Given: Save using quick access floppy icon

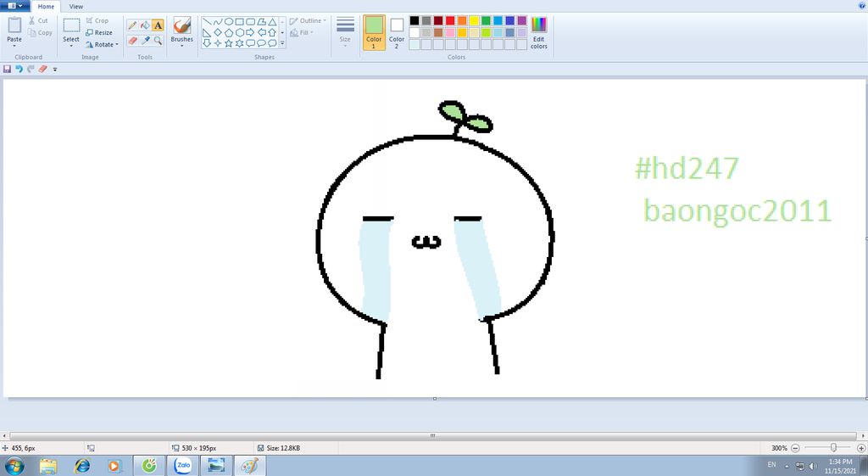Looking at the screenshot, I should [7, 70].
